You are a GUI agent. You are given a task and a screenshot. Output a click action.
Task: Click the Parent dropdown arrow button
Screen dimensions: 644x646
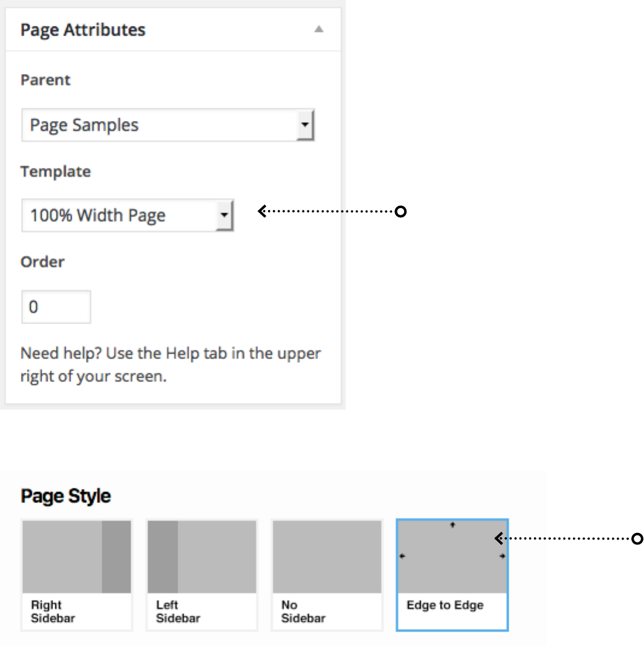[x=305, y=125]
